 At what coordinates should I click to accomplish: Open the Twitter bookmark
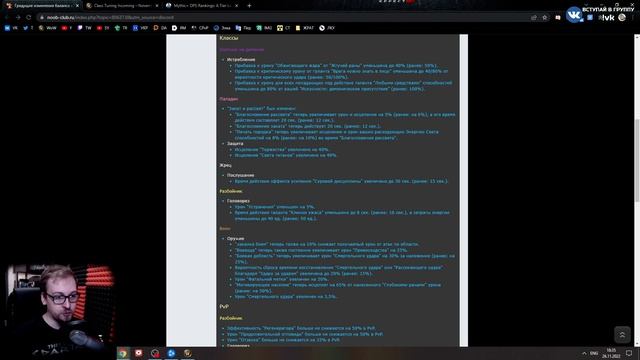point(28,28)
